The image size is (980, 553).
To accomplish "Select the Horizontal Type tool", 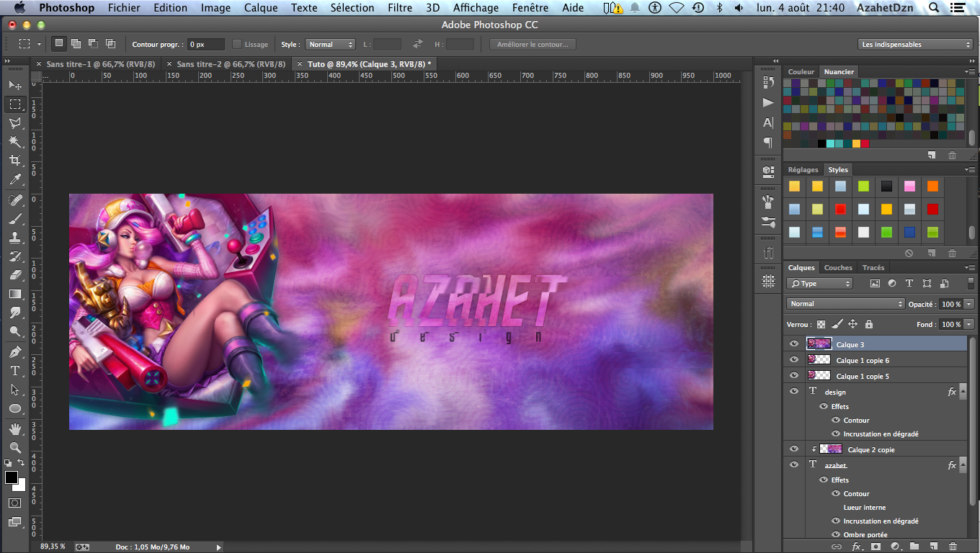I will 14,371.
